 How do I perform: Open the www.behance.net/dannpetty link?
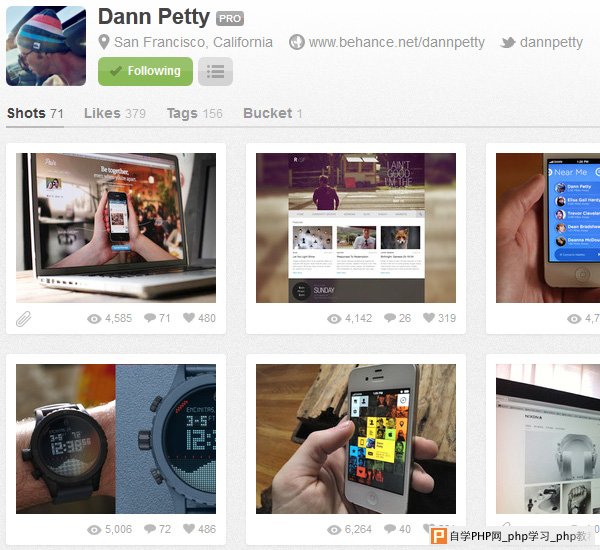[397, 42]
